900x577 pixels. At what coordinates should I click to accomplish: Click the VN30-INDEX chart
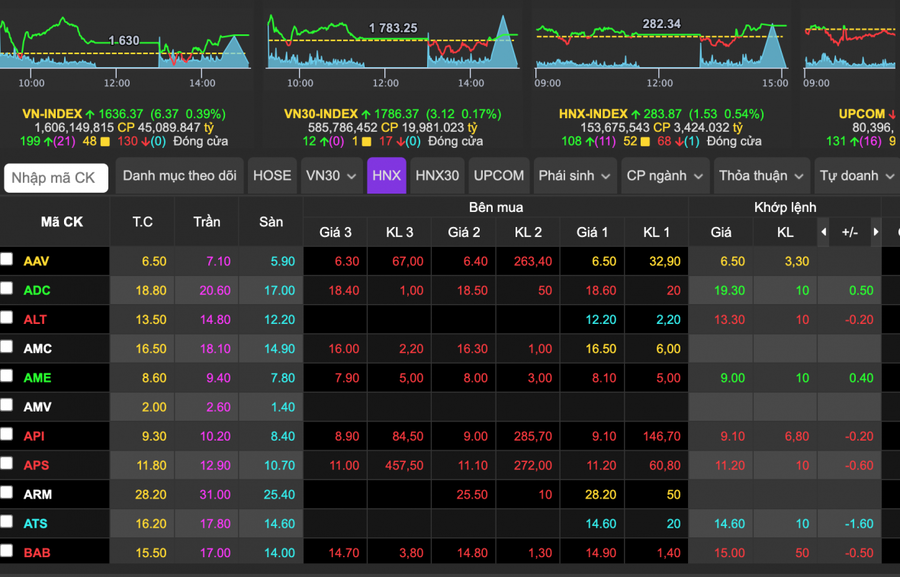coord(392,45)
